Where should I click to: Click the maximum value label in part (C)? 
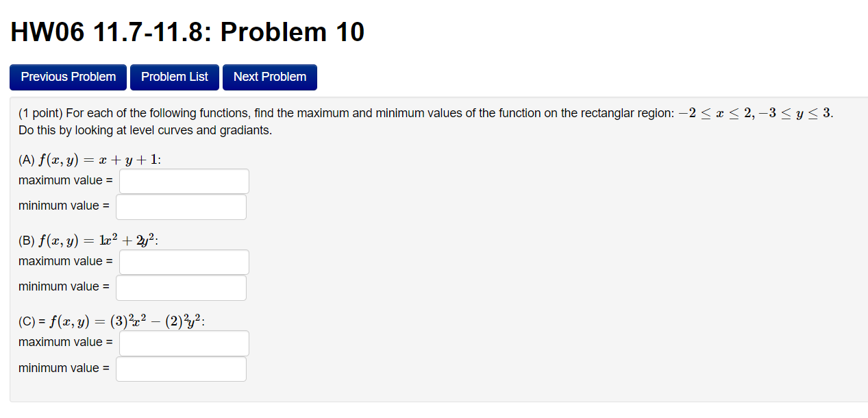tap(66, 342)
